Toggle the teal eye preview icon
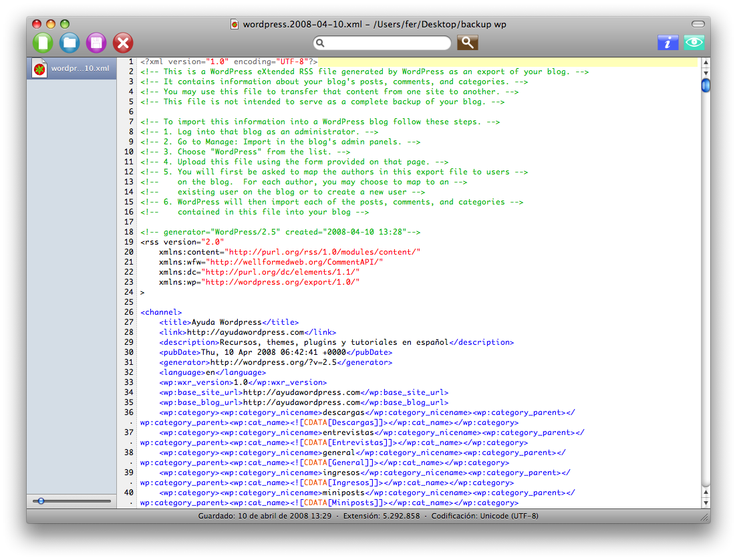Screen dimensions: 737x560 pyautogui.click(x=694, y=43)
